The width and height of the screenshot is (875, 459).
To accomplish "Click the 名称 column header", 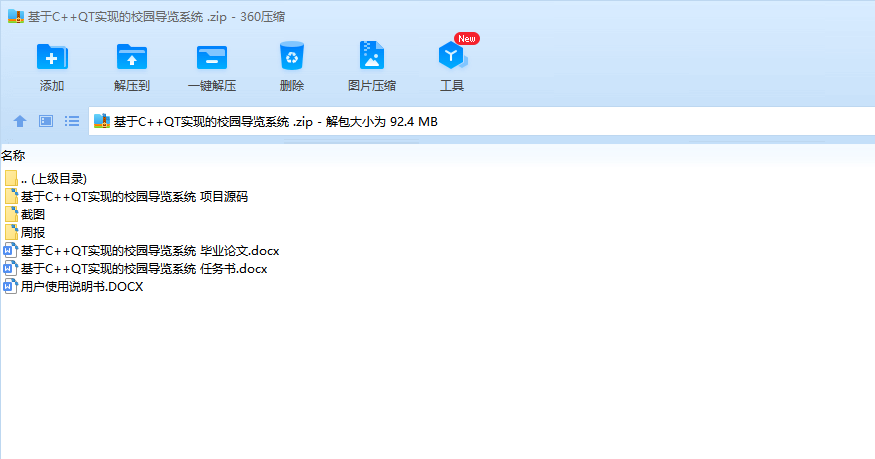I will click(x=13, y=155).
